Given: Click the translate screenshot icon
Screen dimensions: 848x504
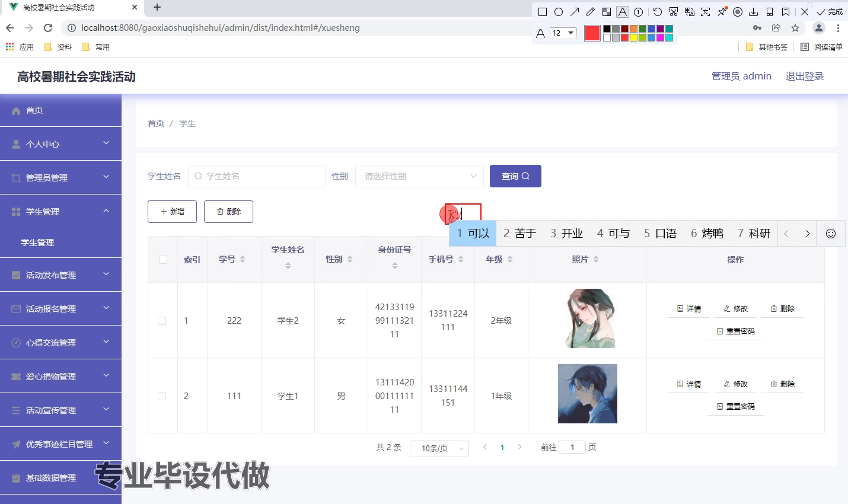Looking at the screenshot, I should (690, 12).
